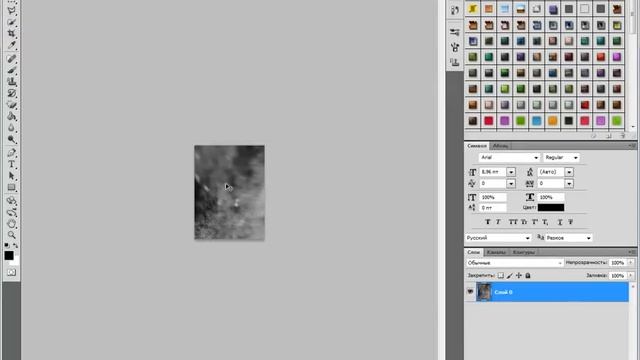Select the Слой 0 layer name

pyautogui.click(x=503, y=292)
